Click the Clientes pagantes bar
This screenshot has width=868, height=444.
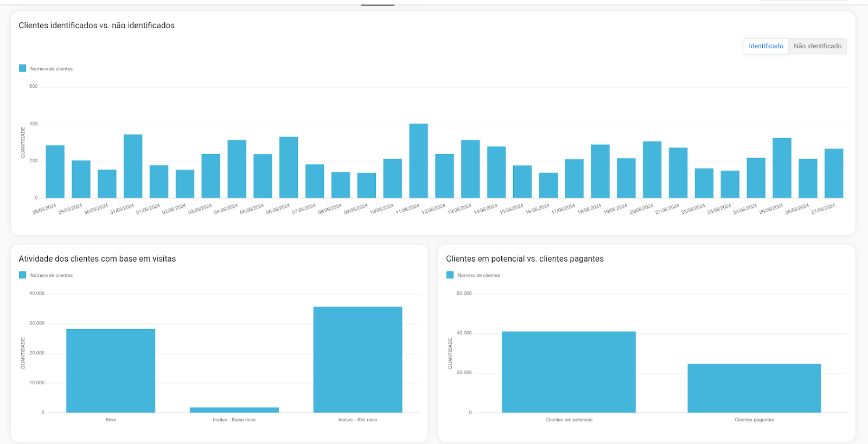pyautogui.click(x=754, y=388)
